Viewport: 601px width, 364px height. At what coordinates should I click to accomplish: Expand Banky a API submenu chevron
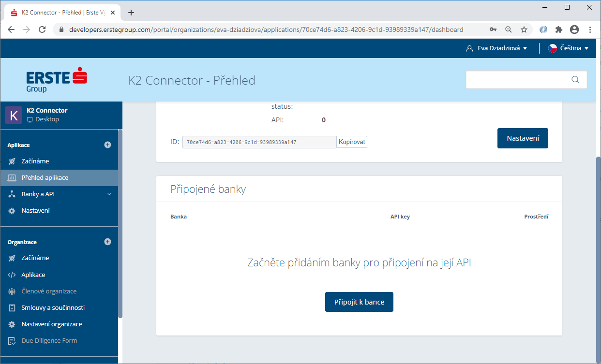tap(109, 194)
